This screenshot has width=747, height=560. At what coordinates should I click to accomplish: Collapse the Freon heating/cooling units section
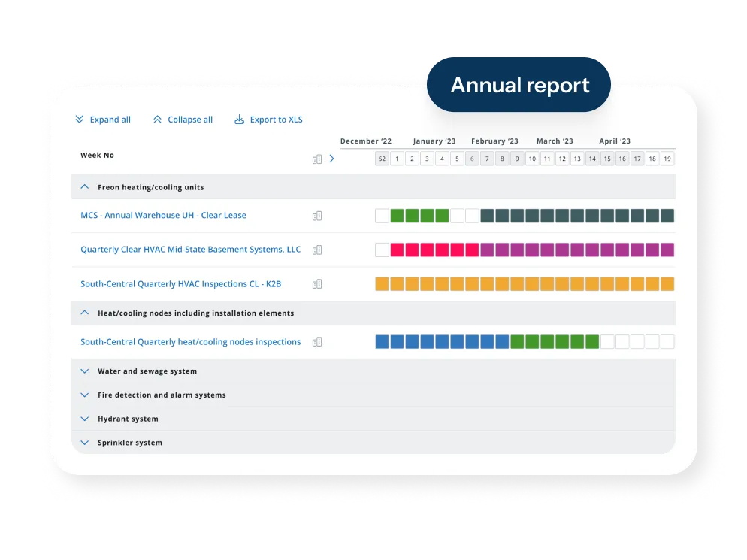pyautogui.click(x=85, y=187)
